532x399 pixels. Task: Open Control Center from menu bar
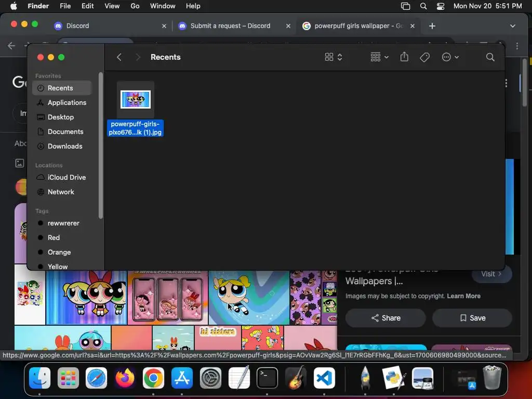pyautogui.click(x=441, y=6)
